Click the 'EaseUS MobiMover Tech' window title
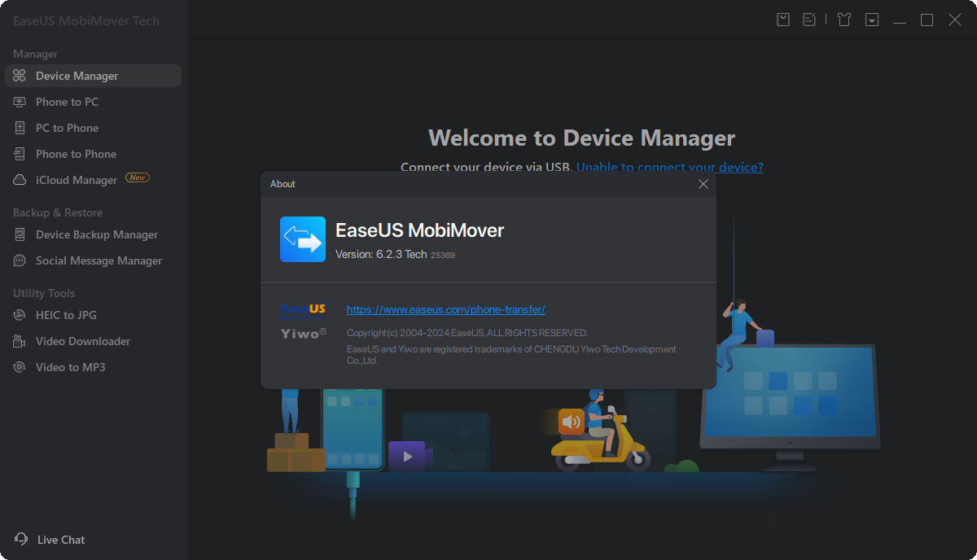 click(x=86, y=20)
